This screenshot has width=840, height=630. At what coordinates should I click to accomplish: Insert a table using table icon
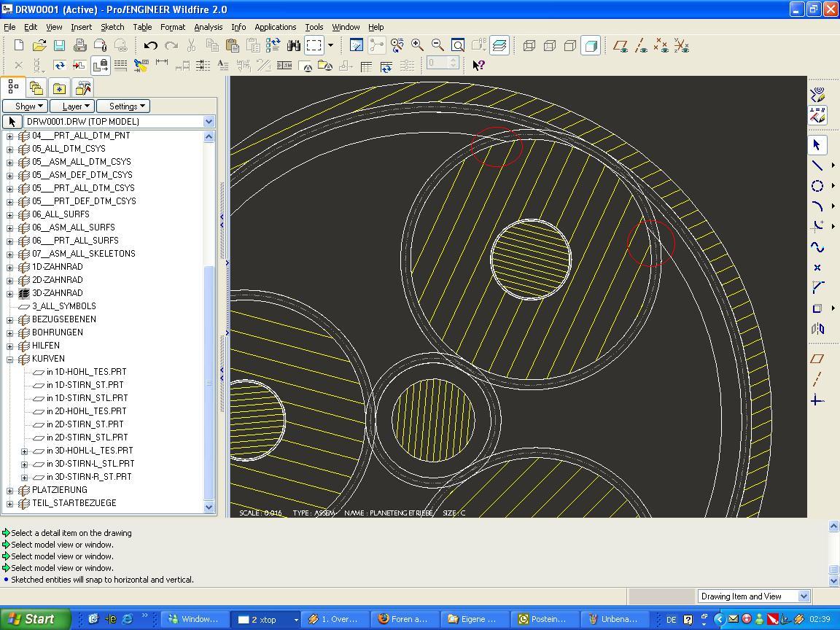pyautogui.click(x=367, y=66)
